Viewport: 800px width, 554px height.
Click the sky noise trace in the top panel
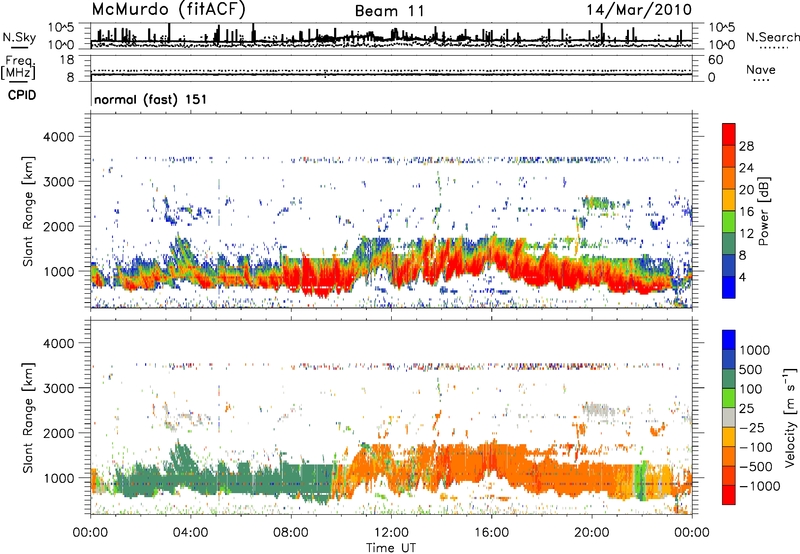tap(391, 40)
